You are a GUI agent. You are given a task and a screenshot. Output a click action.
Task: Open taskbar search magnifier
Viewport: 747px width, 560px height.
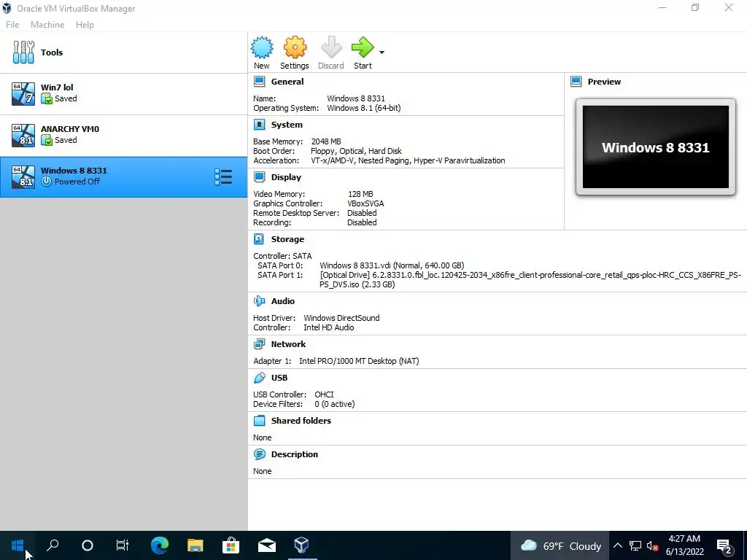53,545
